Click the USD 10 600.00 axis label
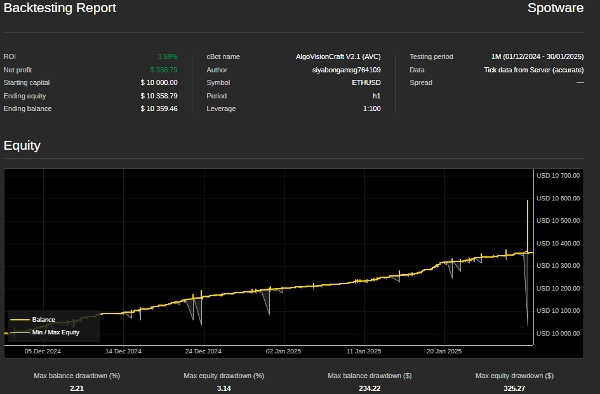Image resolution: width=600 pixels, height=394 pixels. coord(558,198)
